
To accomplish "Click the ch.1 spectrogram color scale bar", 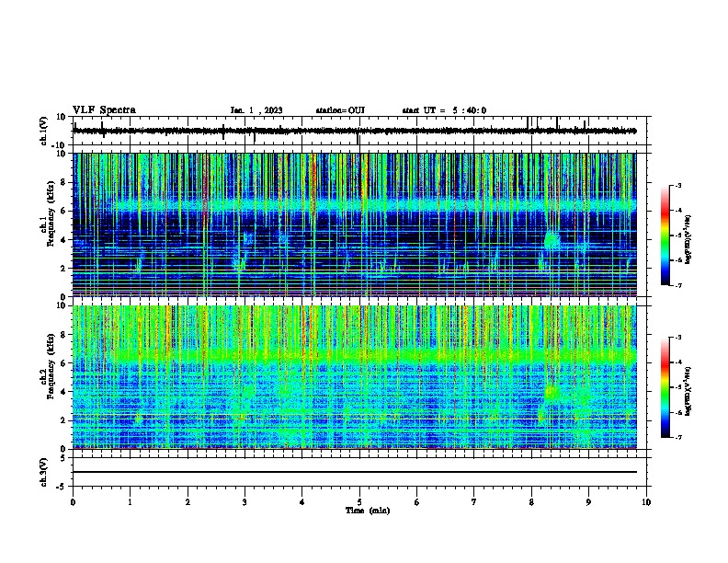I will pyautogui.click(x=665, y=235).
